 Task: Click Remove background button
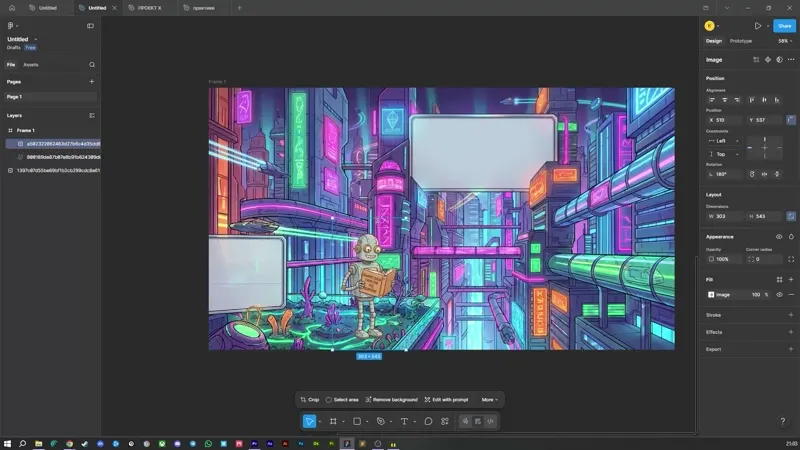pyautogui.click(x=391, y=399)
